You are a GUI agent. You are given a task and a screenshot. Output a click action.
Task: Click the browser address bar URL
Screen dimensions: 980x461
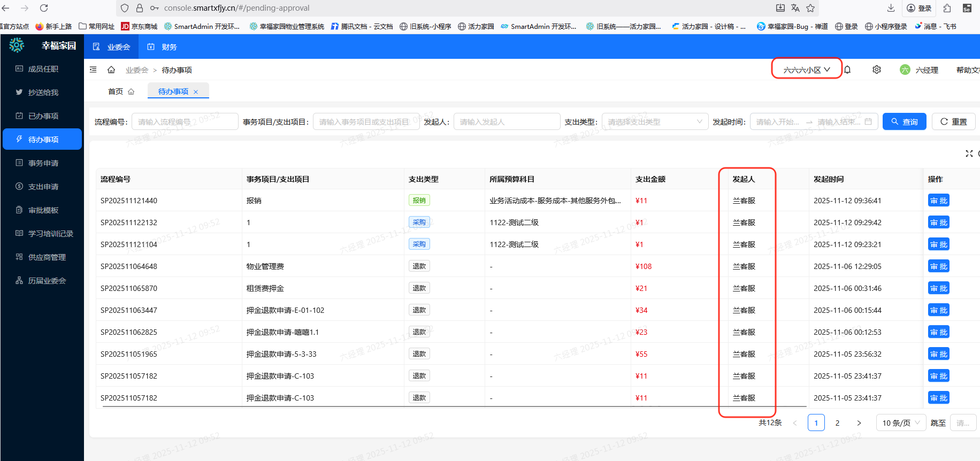236,8
